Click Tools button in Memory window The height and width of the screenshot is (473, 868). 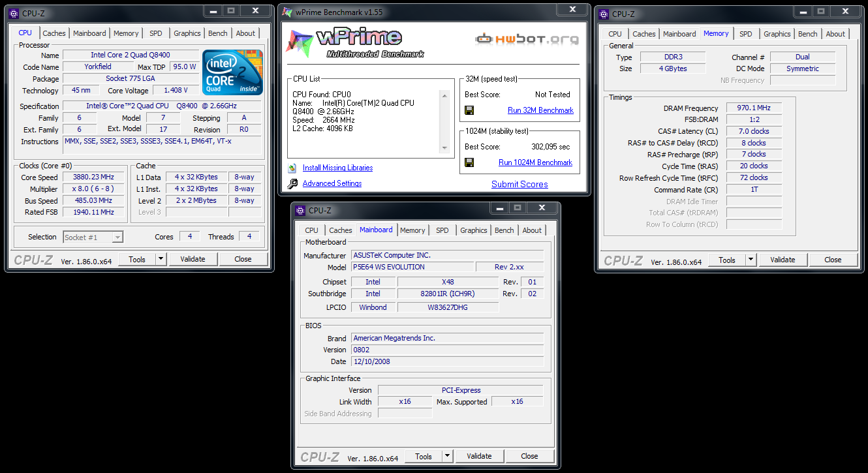pyautogui.click(x=727, y=260)
